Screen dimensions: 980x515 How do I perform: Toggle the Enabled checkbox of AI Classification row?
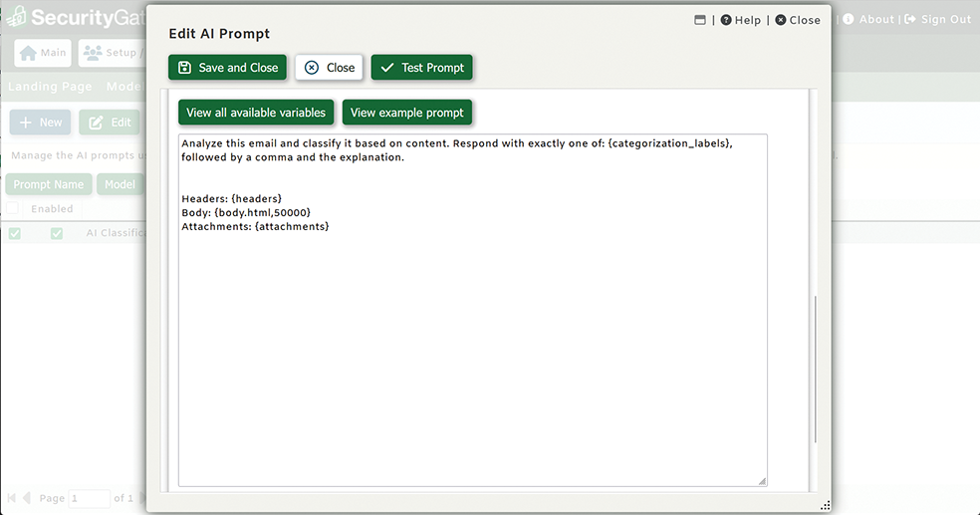tap(57, 233)
